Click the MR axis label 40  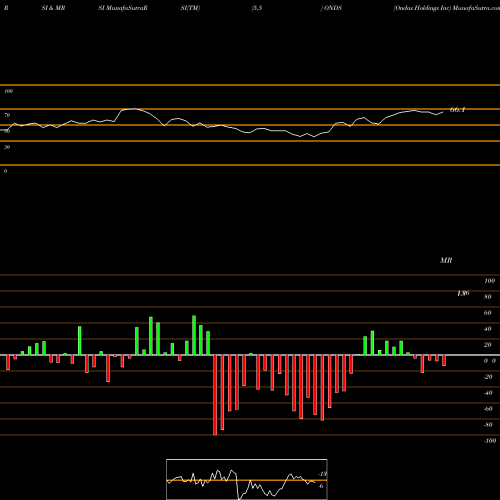pyautogui.click(x=488, y=329)
